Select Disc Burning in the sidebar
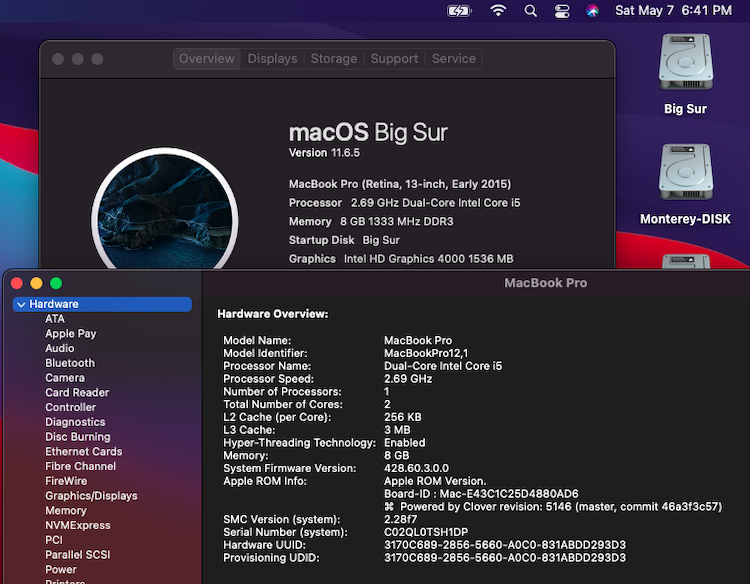 [x=78, y=437]
